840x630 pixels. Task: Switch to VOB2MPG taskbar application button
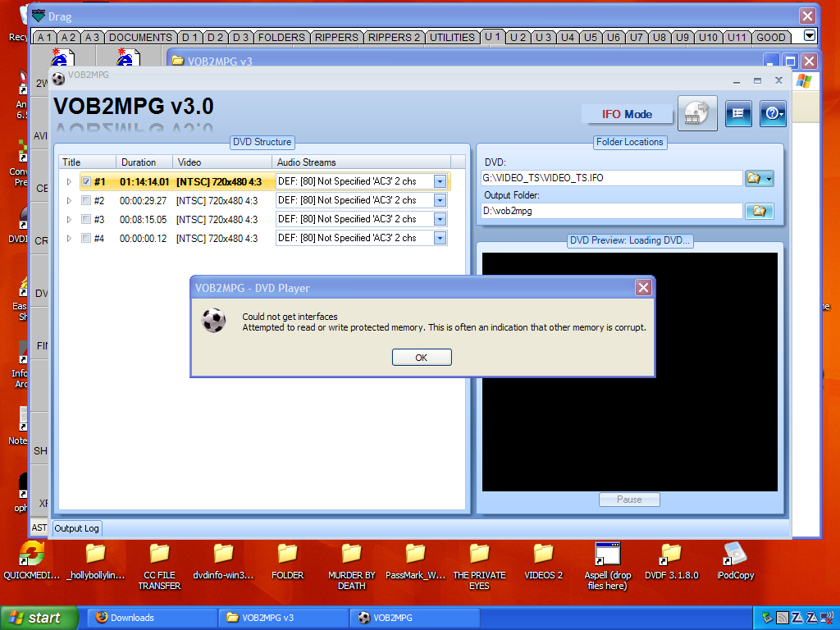(x=415, y=618)
